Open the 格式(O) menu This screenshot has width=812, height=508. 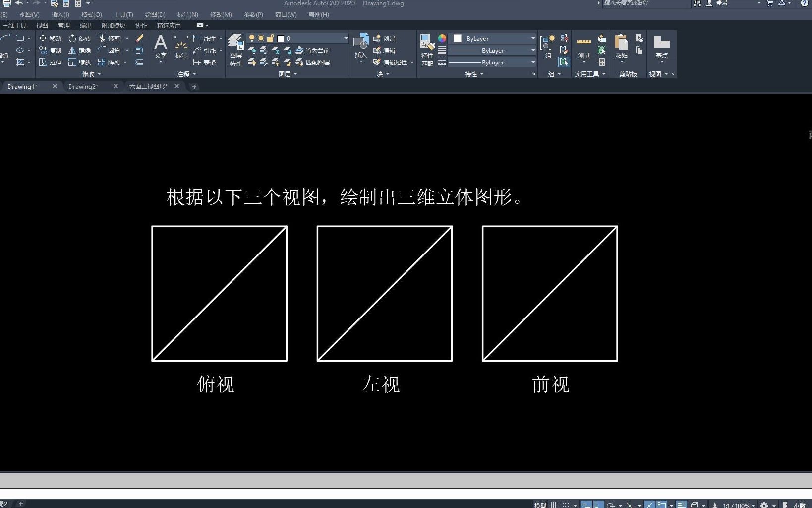pos(91,14)
